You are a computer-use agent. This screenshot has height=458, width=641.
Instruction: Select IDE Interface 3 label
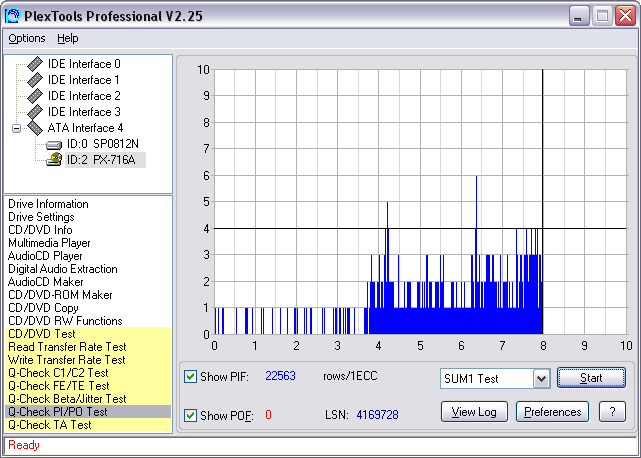84,112
